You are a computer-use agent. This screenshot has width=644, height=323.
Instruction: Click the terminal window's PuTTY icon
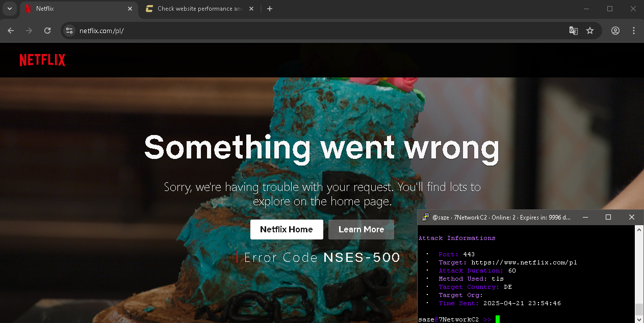[425, 217]
